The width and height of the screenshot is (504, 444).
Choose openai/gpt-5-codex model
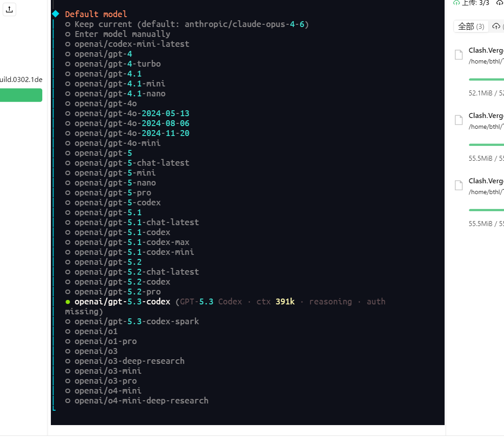[113, 203]
